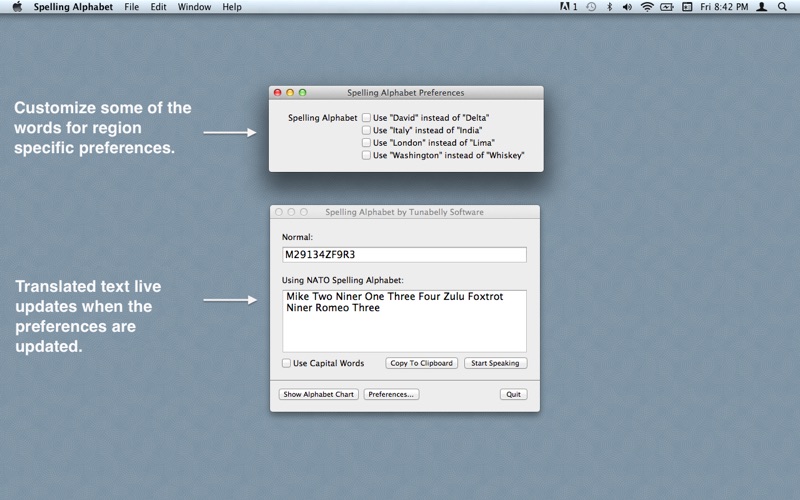The image size is (800, 500).
Task: Open Spotlight search magnifier
Action: tap(782, 7)
